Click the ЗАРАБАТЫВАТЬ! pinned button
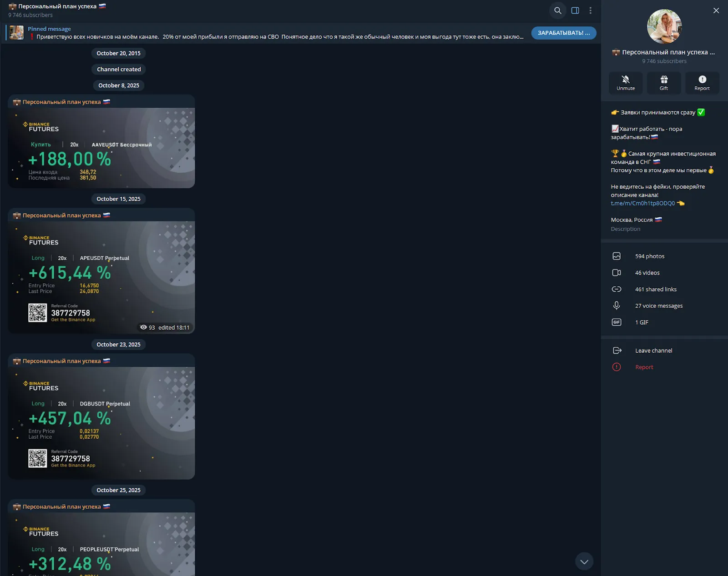This screenshot has height=576, width=728. (x=564, y=33)
